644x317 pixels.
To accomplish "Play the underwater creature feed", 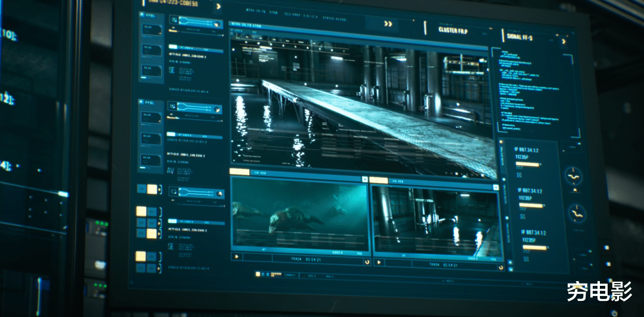I will click(237, 257).
